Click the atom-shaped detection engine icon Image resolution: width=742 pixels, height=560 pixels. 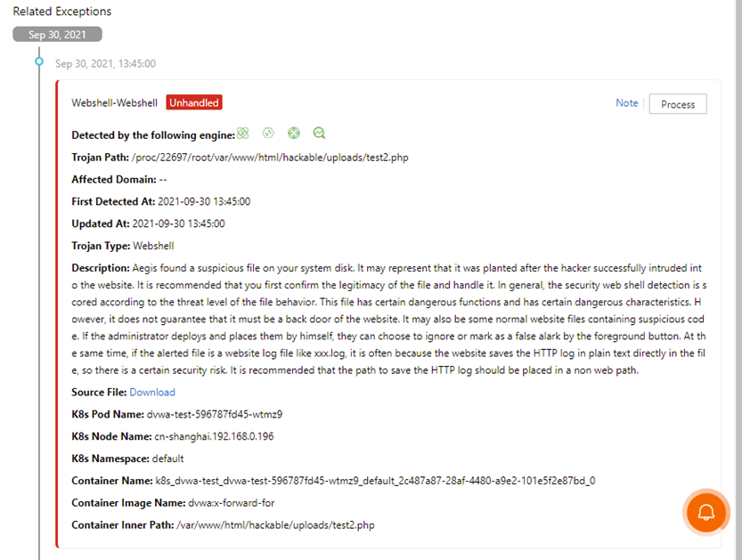[243, 134]
